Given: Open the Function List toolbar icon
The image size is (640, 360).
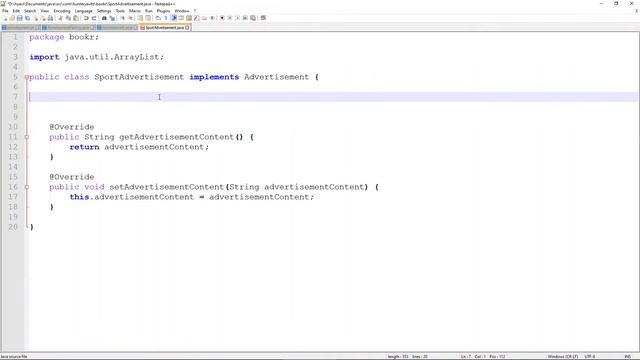Looking at the screenshot, I should click(x=196, y=18).
